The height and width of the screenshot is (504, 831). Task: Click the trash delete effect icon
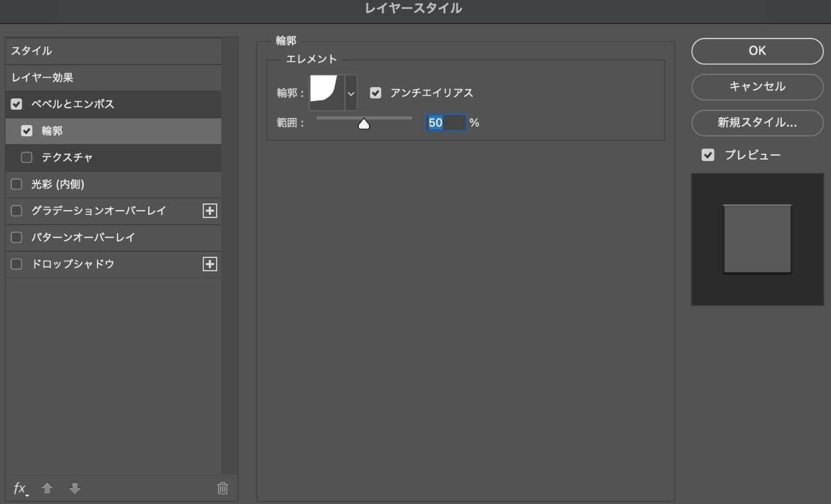coord(223,489)
